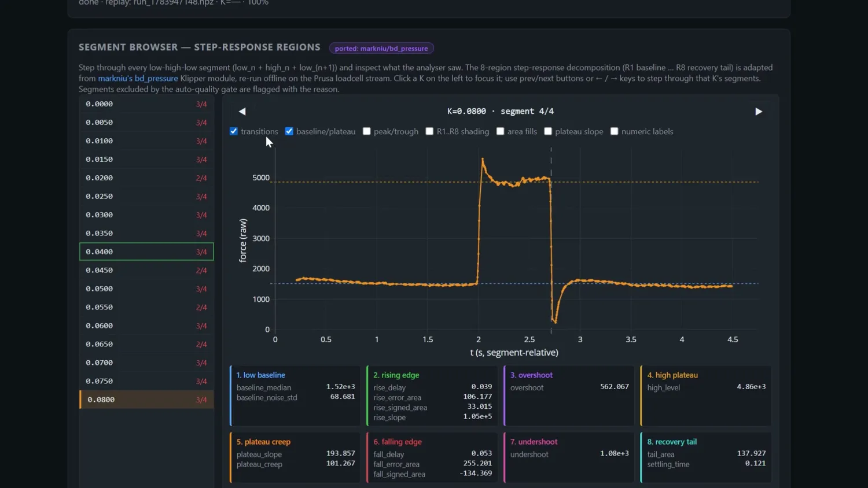868x488 pixels.
Task: Click the high_level value 4.86e+3
Action: (x=751, y=387)
